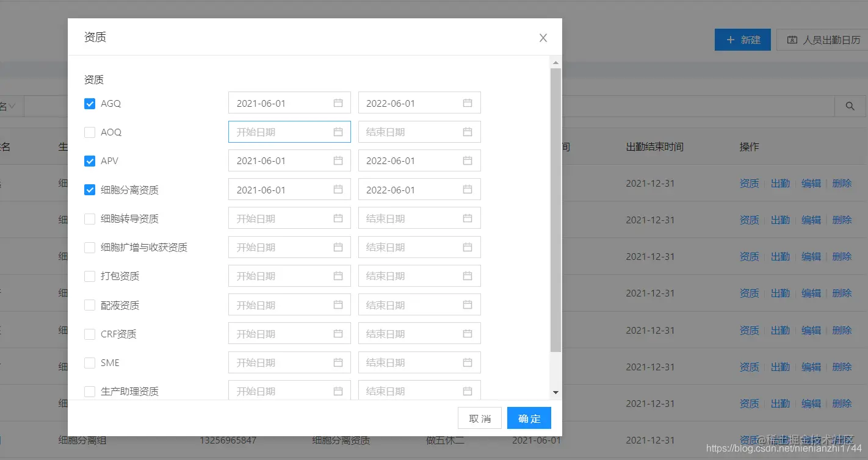868x460 pixels.
Task: Uncheck the APV checkbox
Action: pyautogui.click(x=90, y=161)
